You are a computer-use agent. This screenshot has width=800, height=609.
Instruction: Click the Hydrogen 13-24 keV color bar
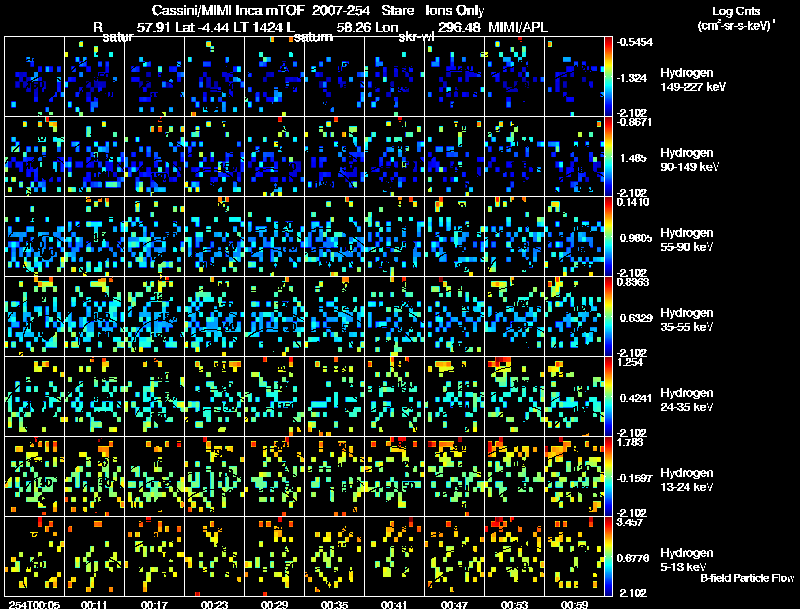[x=608, y=477]
